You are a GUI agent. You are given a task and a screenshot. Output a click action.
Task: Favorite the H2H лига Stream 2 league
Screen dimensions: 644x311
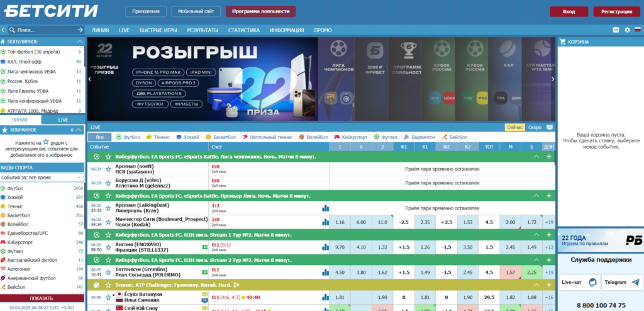click(x=108, y=260)
